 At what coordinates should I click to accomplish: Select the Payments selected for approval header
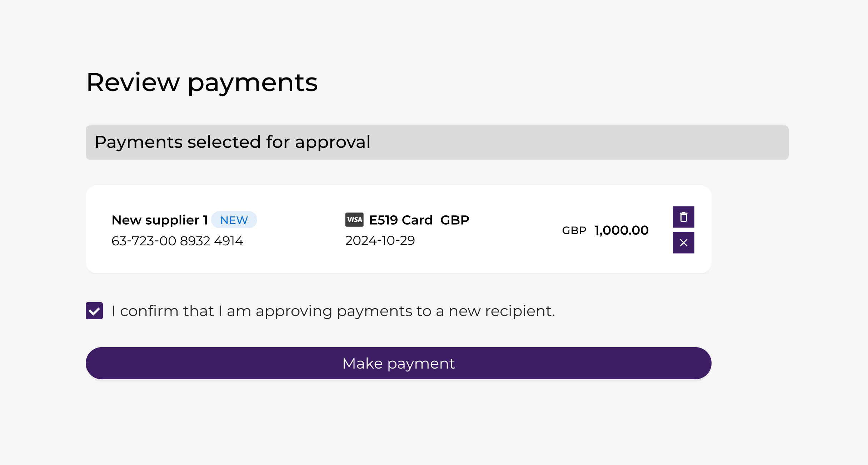tap(232, 142)
